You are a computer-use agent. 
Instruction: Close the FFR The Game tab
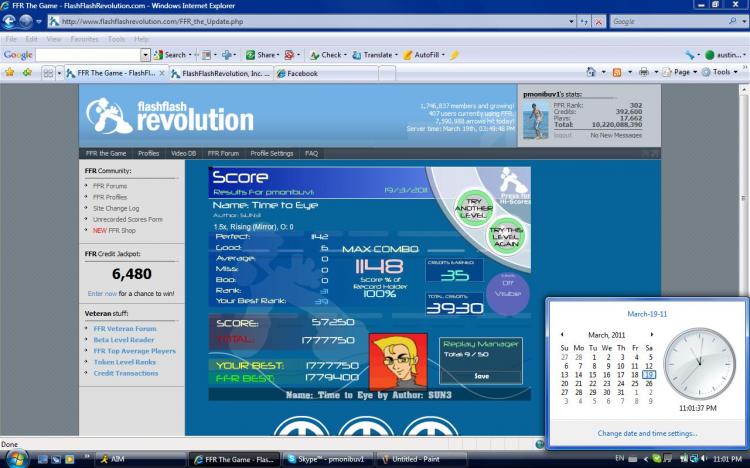162,73
